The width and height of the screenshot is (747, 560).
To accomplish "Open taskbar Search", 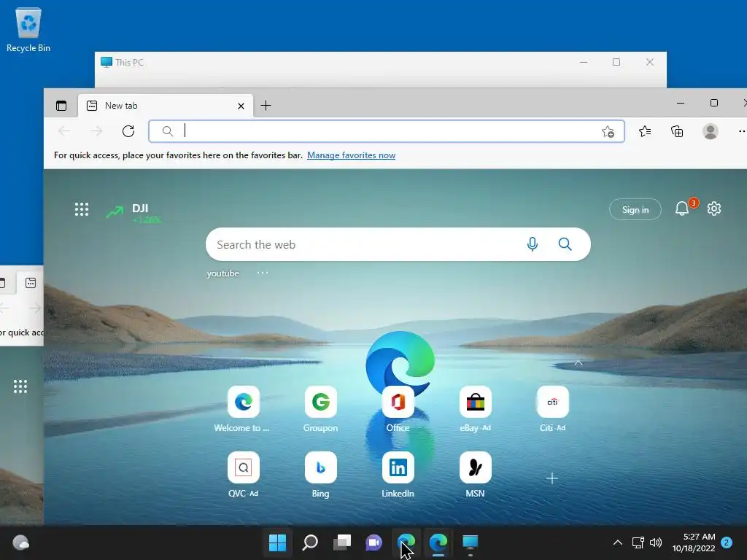I will pos(310,542).
